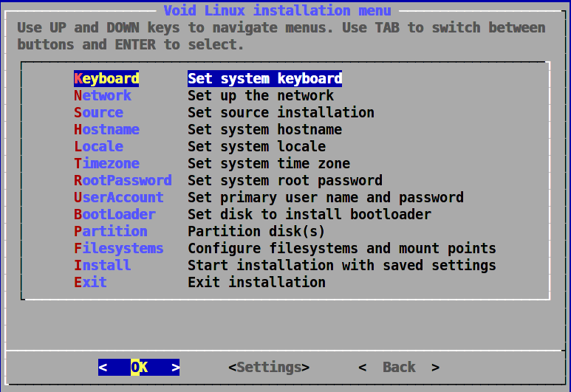Pick the Locale menu entry
This screenshot has height=392, width=571.
coord(98,146)
